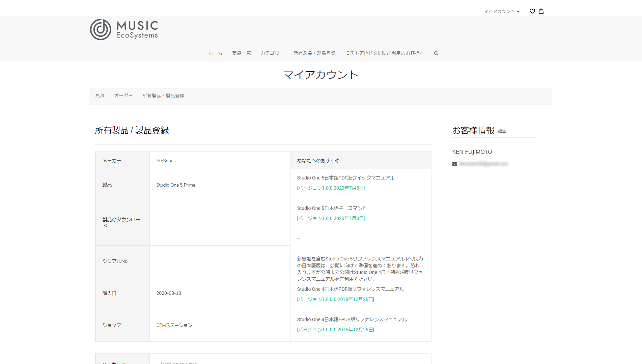Click the マイアカウント page heading
The width and height of the screenshot is (642, 364).
pyautogui.click(x=321, y=75)
